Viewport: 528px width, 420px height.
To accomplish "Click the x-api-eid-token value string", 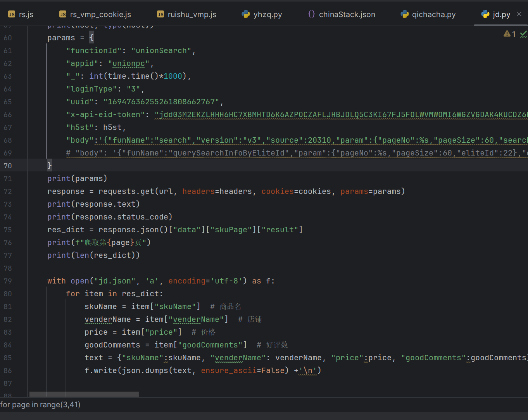I will pyautogui.click(x=341, y=115).
